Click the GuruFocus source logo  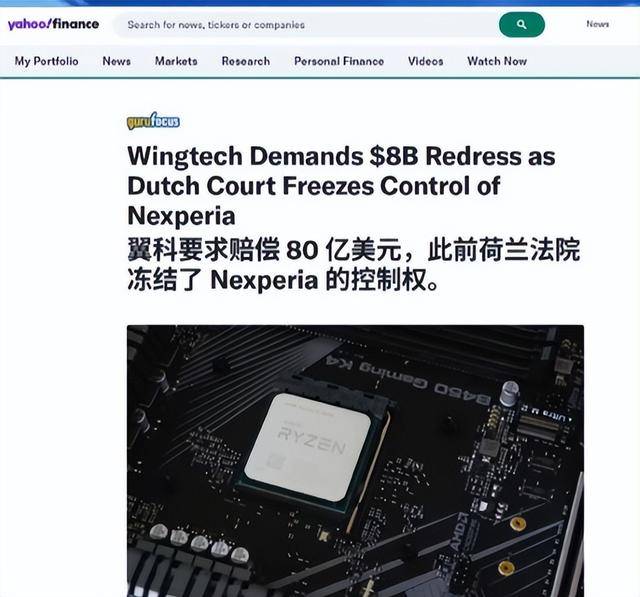point(153,121)
